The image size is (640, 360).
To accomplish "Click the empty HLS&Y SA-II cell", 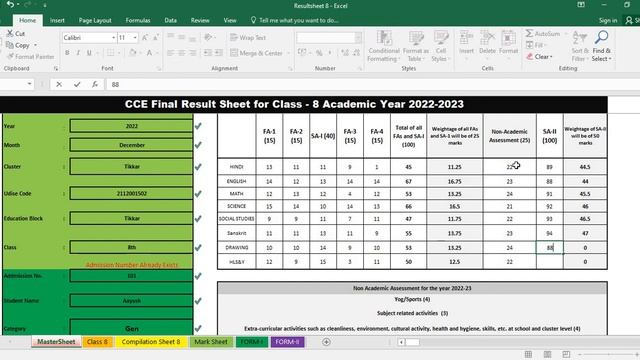I will 549,262.
